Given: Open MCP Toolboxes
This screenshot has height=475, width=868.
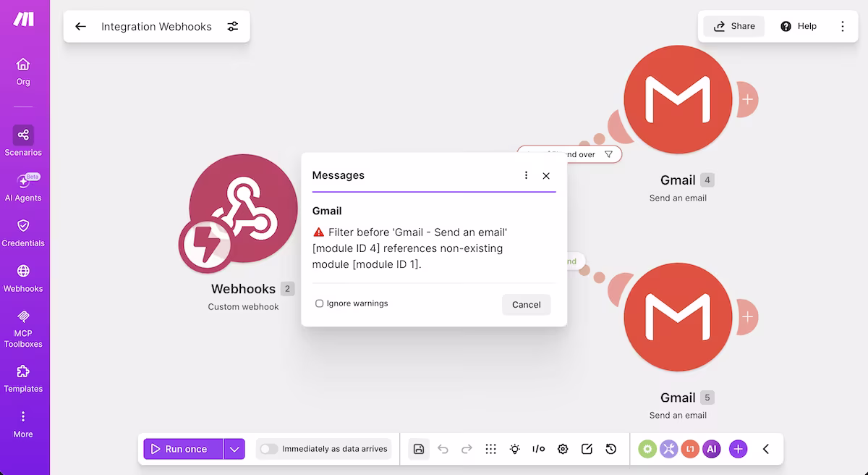Looking at the screenshot, I should click(23, 328).
